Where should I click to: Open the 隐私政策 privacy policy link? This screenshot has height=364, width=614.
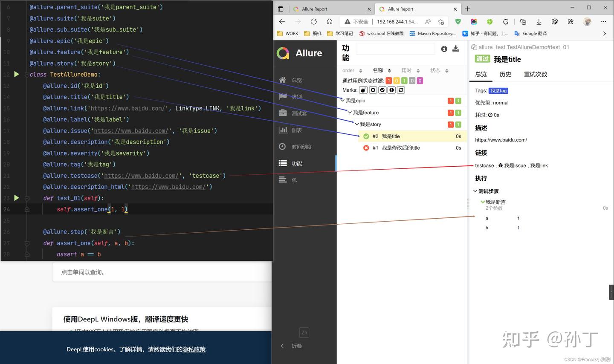[194, 350]
